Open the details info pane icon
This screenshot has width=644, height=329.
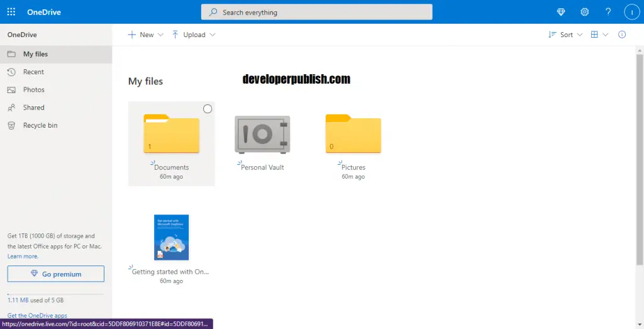[x=622, y=35]
